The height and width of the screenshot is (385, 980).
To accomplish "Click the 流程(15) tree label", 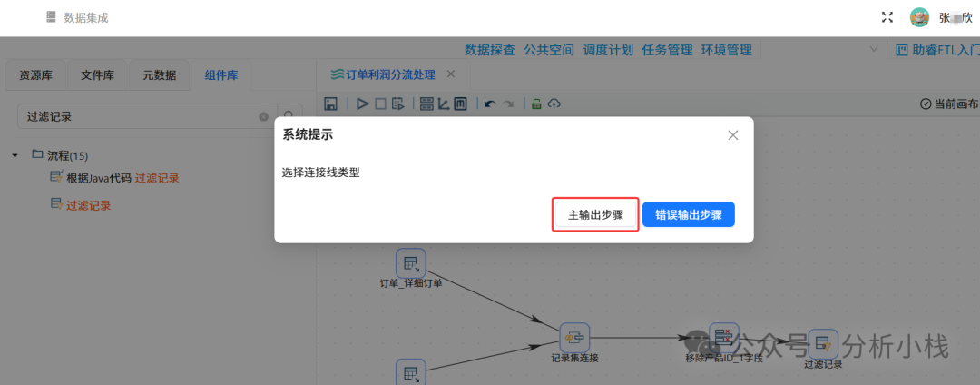I will point(68,155).
